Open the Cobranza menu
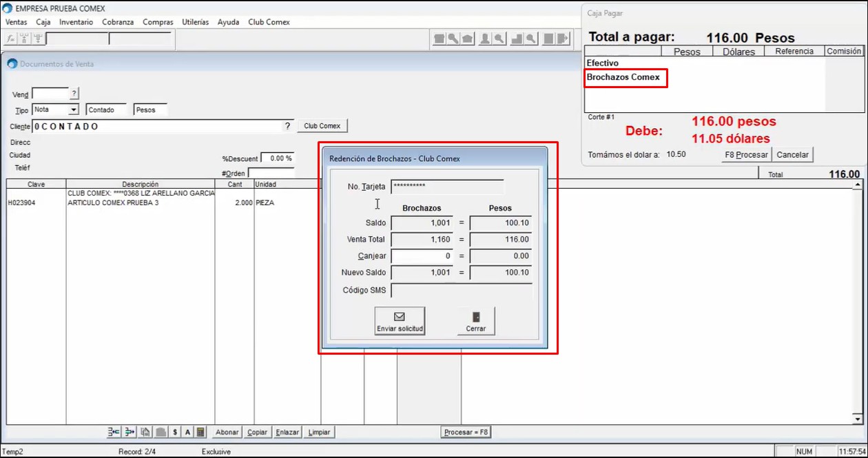The height and width of the screenshot is (458, 868). 118,22
